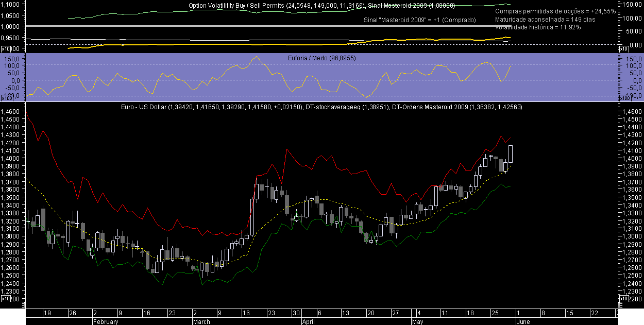
Task: Click the x100 scale box at left of Euforia pane
Action: point(6,98)
